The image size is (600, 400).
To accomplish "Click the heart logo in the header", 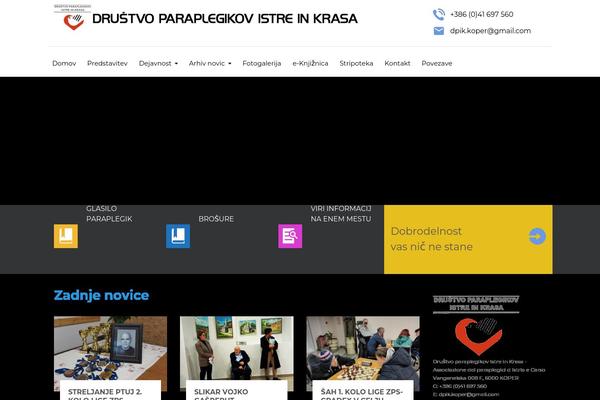I will coord(73,22).
